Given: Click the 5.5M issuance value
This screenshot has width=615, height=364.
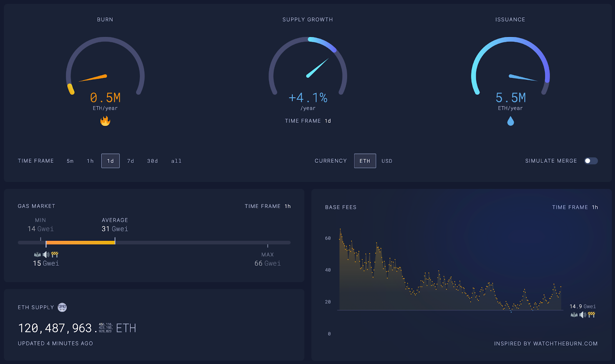Looking at the screenshot, I should [510, 98].
